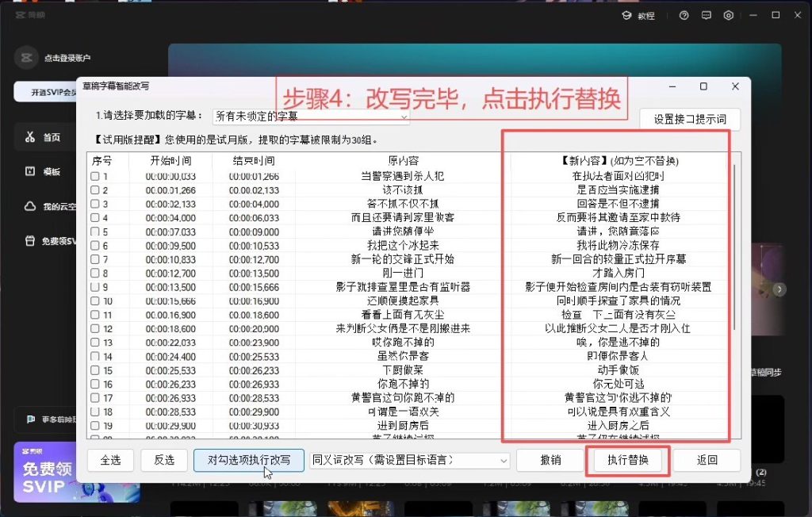
Task: Open the feedback message icon
Action: click(x=707, y=16)
